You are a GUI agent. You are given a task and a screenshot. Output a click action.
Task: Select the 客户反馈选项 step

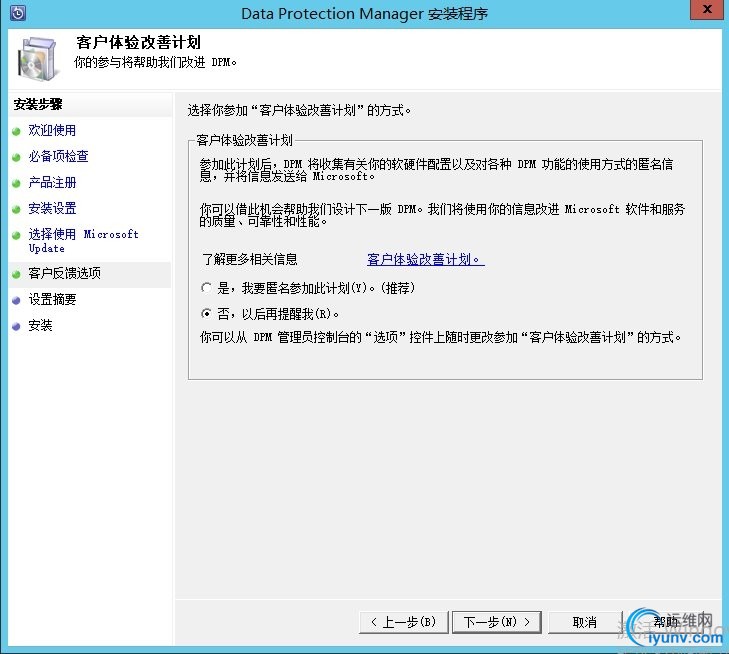click(64, 273)
